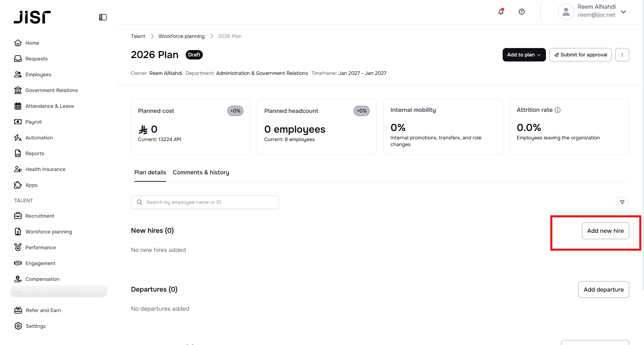Open the three-dot more options menu

[622, 55]
